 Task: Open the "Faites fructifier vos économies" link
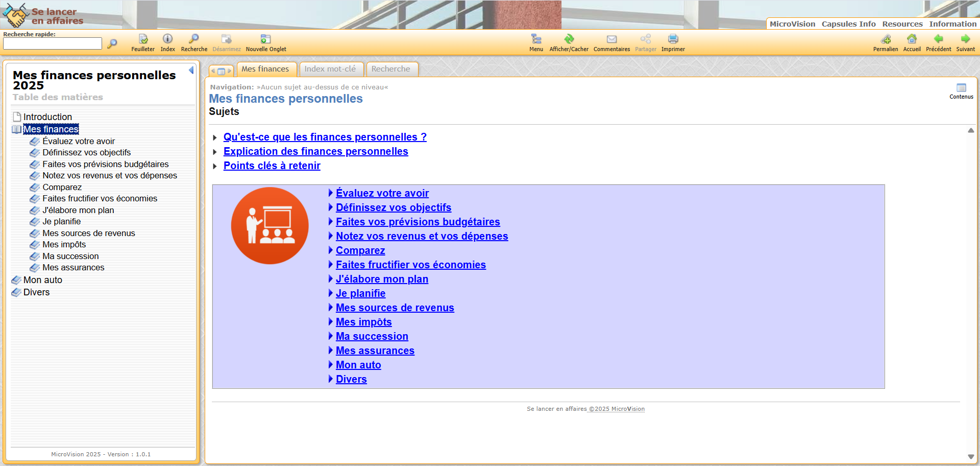[410, 265]
